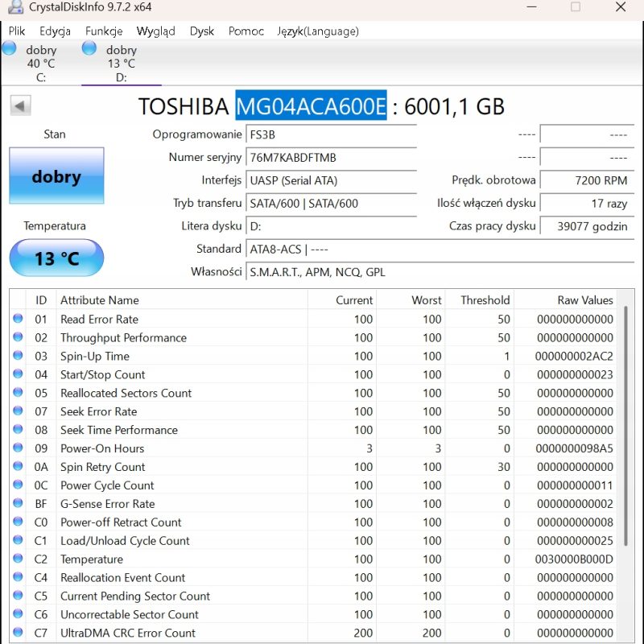The image size is (644, 644).
Task: Select the Current Pending Sector Count row
Action: point(135,596)
